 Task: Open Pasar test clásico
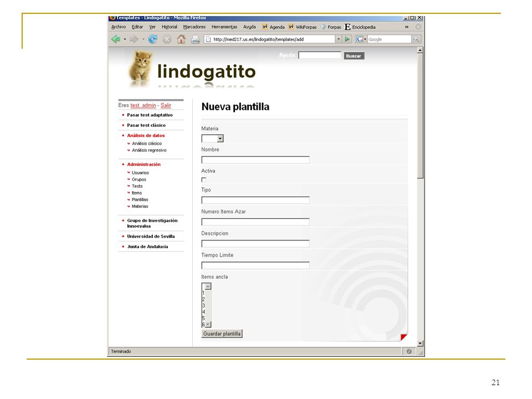point(146,125)
